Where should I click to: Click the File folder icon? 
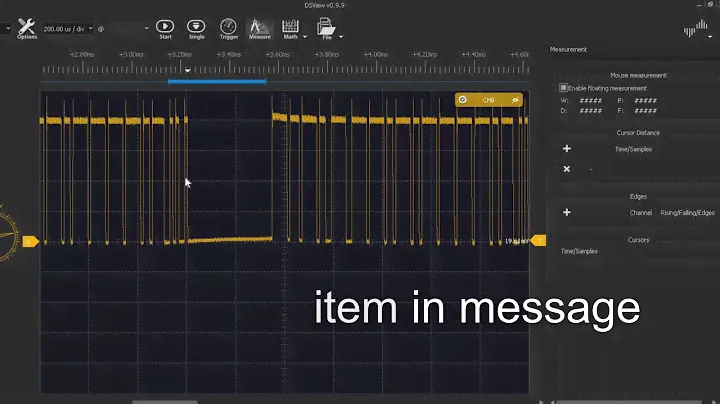(x=326, y=26)
